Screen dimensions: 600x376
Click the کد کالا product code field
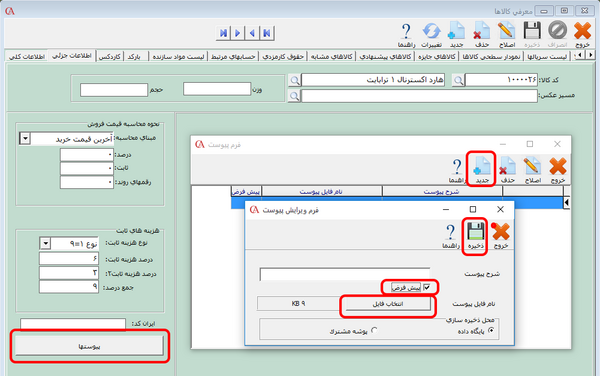pos(502,80)
